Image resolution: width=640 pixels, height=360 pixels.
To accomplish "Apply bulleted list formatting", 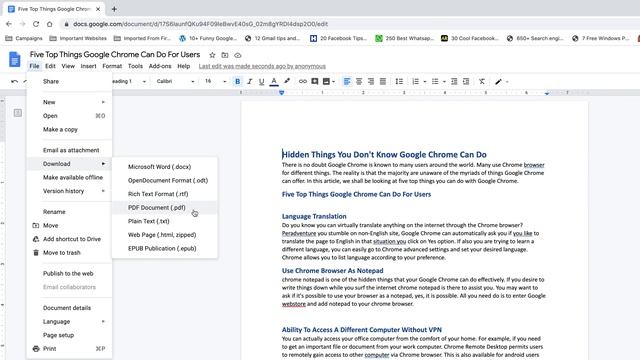I will click(435, 82).
